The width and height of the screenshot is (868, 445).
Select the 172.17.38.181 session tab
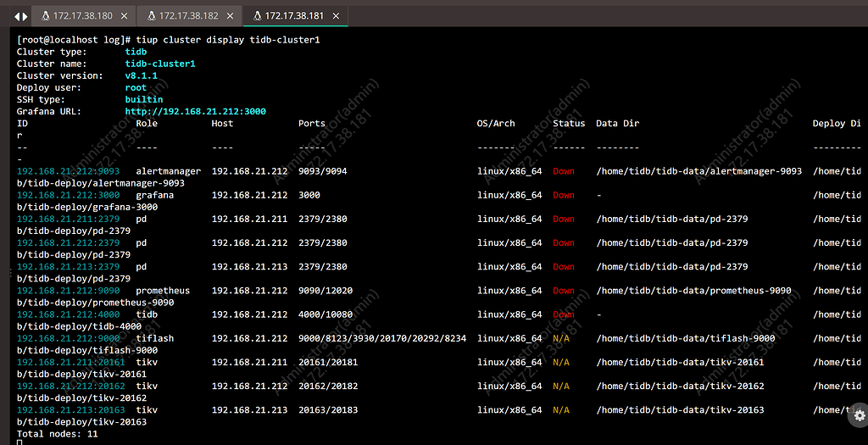click(295, 16)
